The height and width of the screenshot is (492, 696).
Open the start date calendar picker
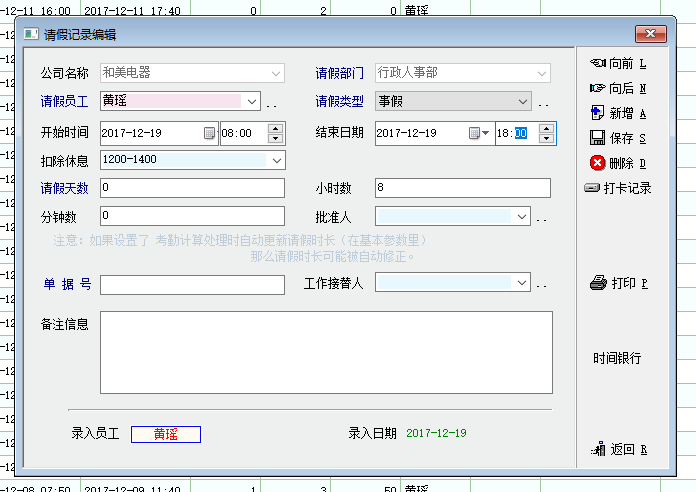[209, 133]
